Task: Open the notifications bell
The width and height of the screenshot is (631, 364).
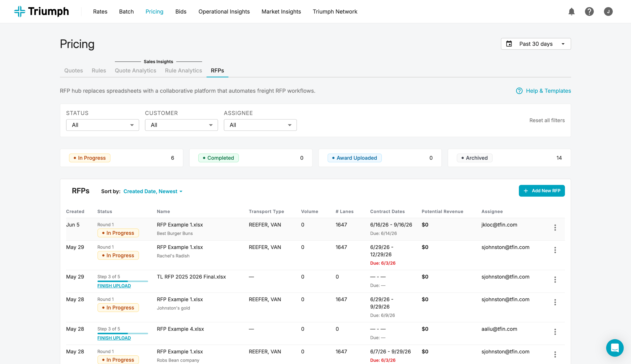Action: click(x=571, y=12)
